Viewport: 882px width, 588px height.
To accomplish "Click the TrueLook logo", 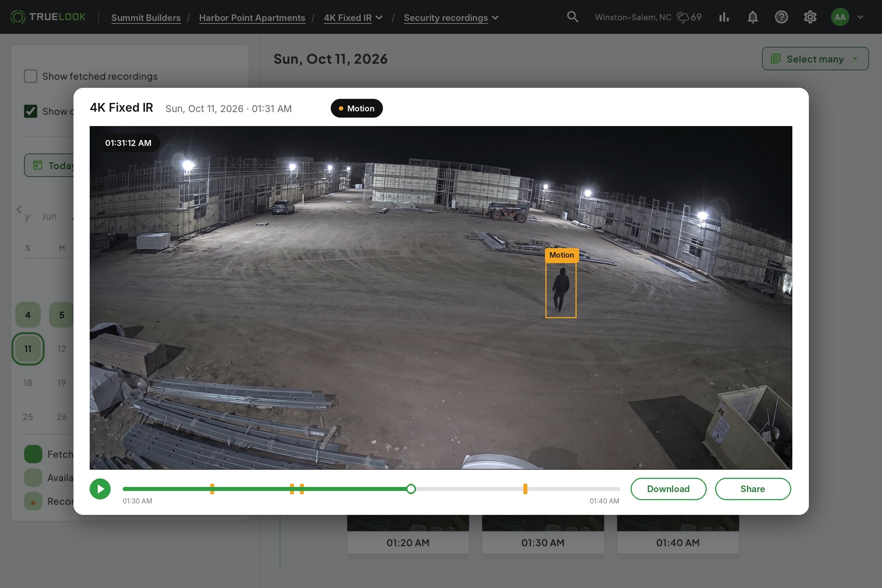I will pyautogui.click(x=48, y=17).
